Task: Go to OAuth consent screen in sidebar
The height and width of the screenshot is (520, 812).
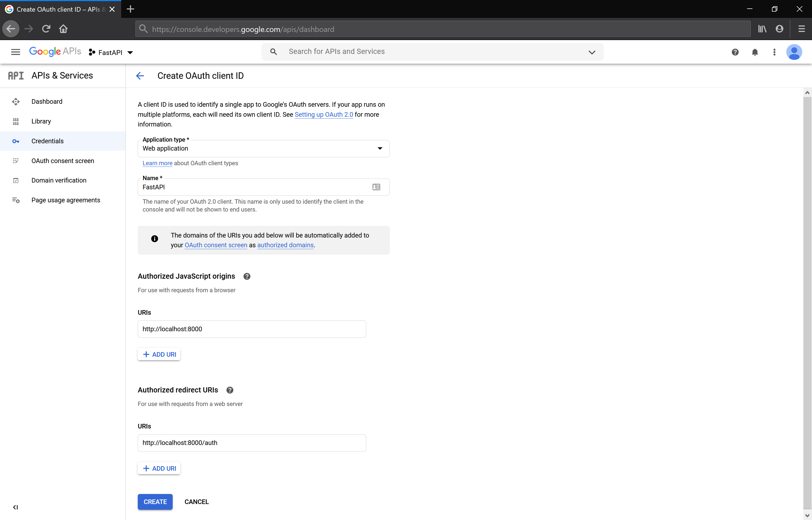Action: [x=63, y=161]
